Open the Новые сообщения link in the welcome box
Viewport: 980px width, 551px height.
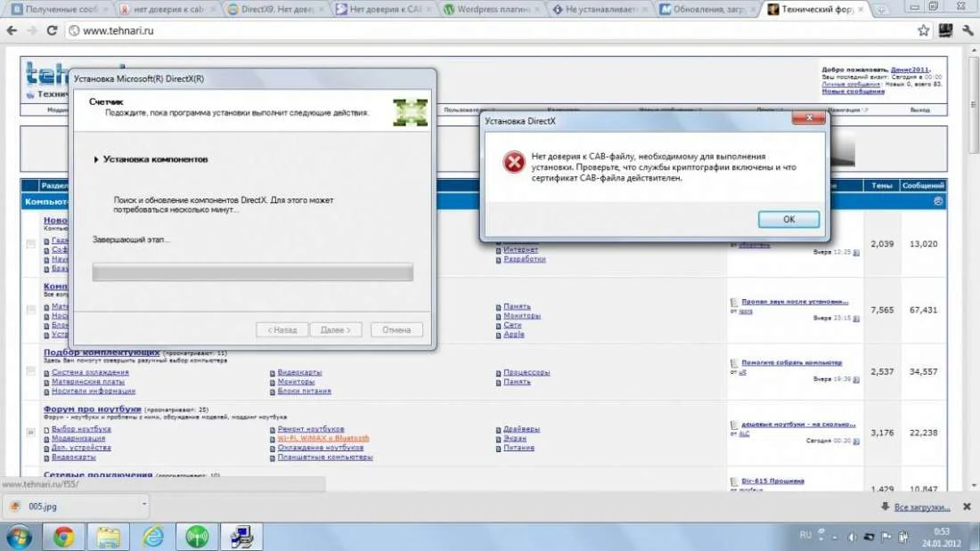point(853,91)
